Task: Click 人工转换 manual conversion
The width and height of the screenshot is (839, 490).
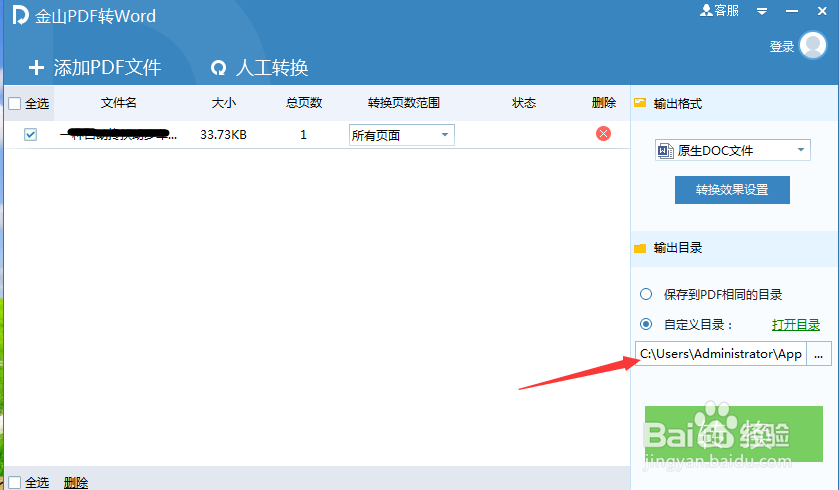Action: coord(260,68)
